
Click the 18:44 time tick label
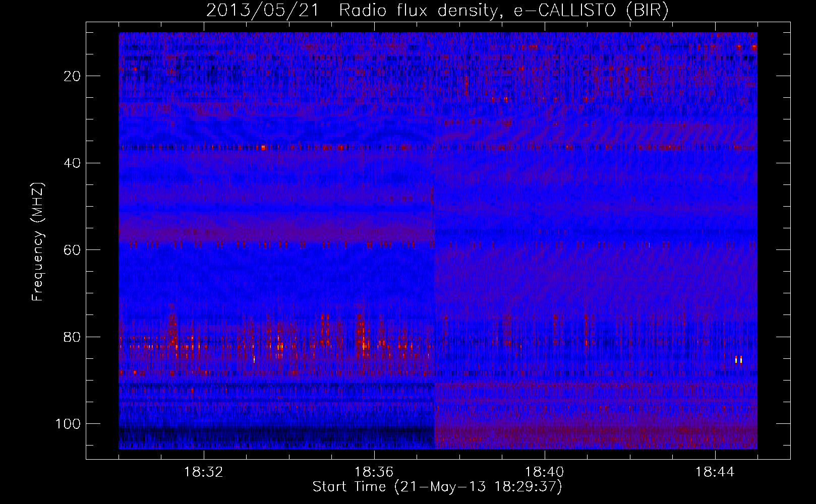click(x=715, y=472)
